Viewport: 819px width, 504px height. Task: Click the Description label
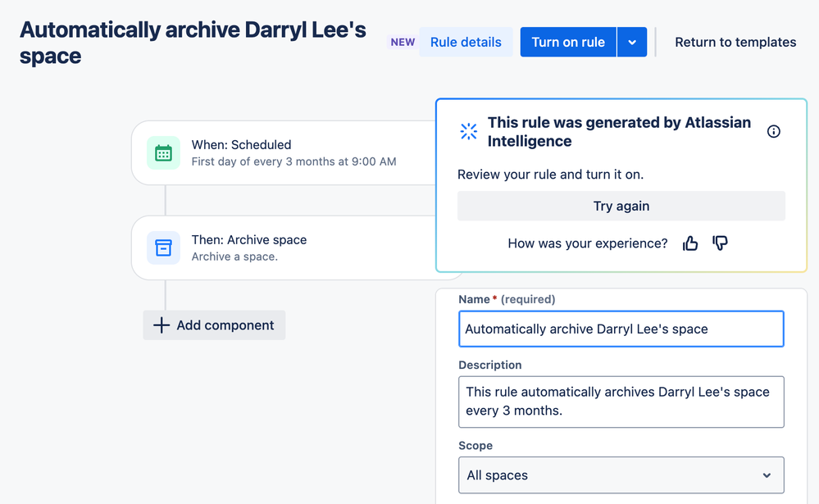coord(490,365)
